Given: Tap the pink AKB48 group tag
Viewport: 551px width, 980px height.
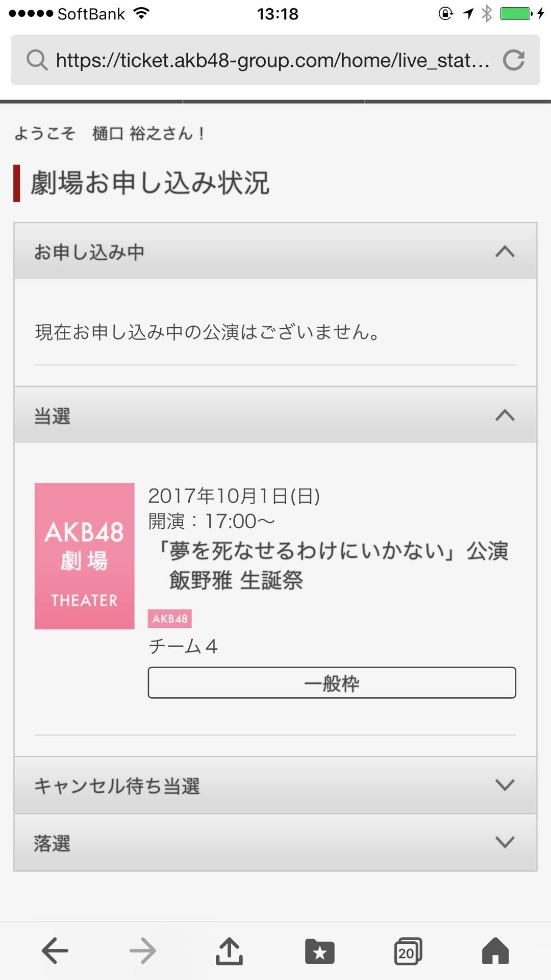Looking at the screenshot, I should [170, 619].
